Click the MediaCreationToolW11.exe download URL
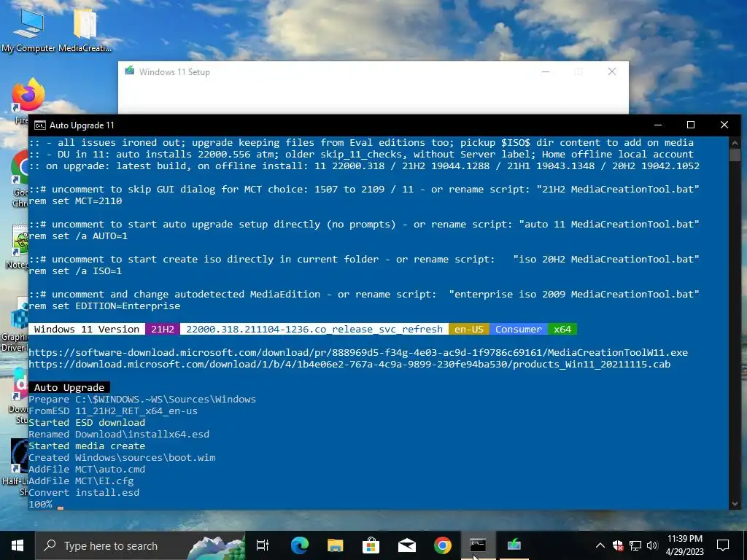The image size is (747, 560). point(358,352)
